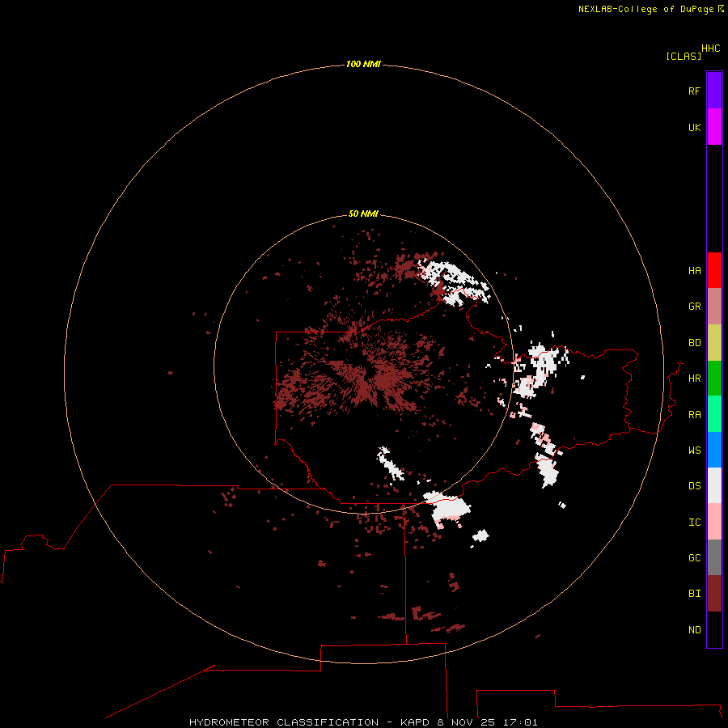Click the IC legend label
The width and height of the screenshot is (728, 728).
(695, 523)
